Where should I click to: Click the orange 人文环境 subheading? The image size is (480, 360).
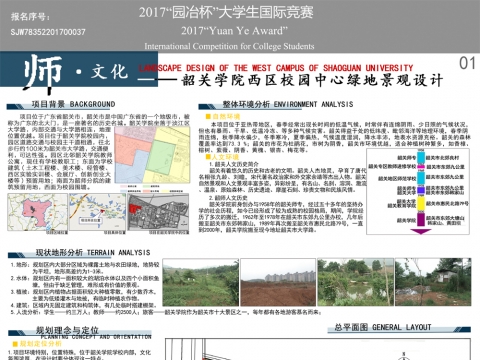pyautogui.click(x=222, y=157)
